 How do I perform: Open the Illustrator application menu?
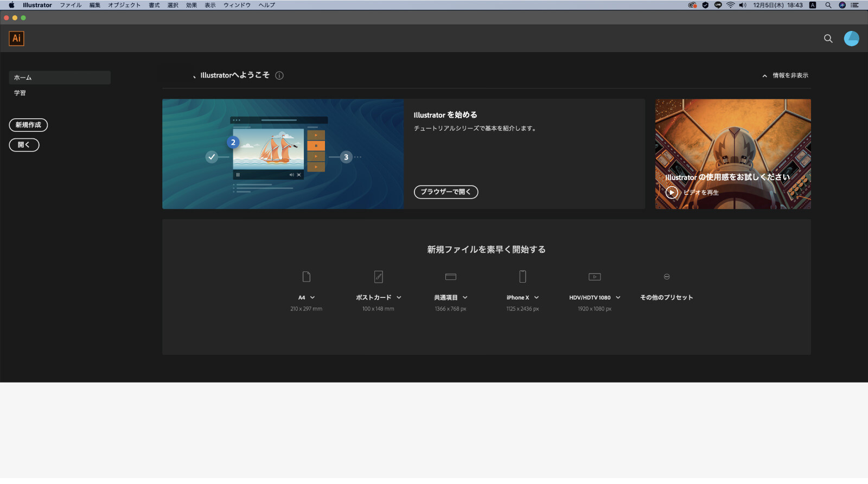37,5
